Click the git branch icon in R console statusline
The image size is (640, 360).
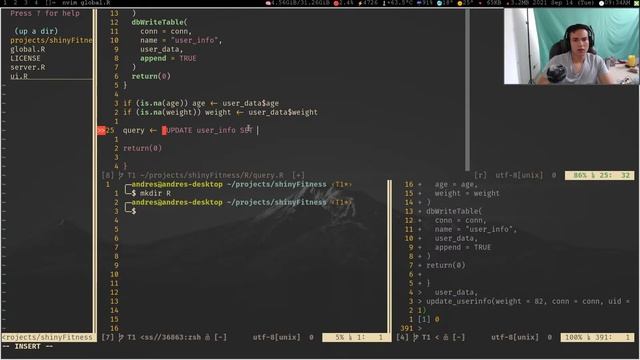pyautogui.click(x=416, y=338)
